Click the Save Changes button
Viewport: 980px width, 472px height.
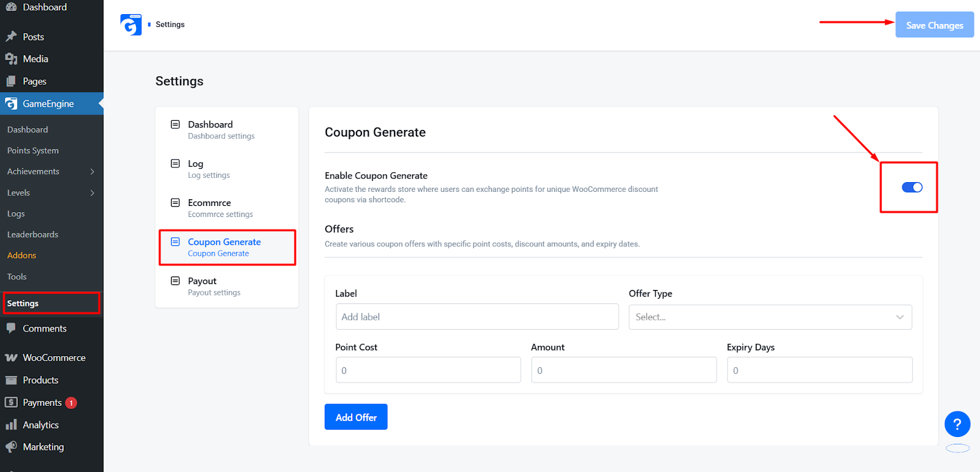click(935, 25)
